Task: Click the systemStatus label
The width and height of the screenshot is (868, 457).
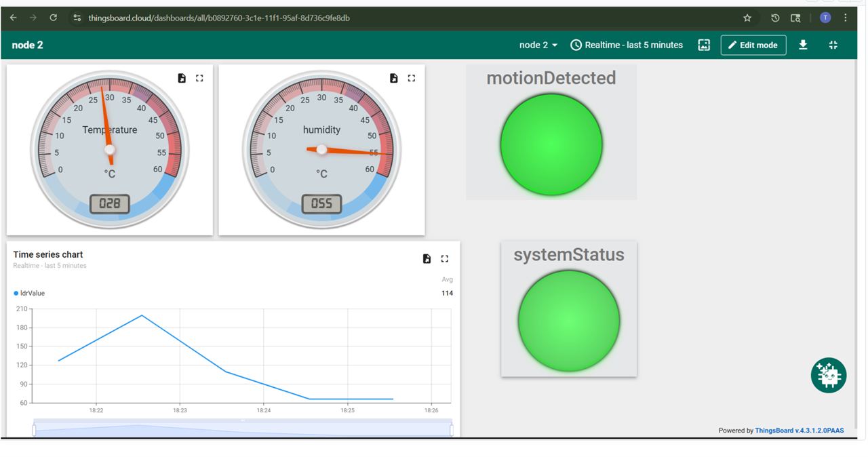Action: (569, 255)
